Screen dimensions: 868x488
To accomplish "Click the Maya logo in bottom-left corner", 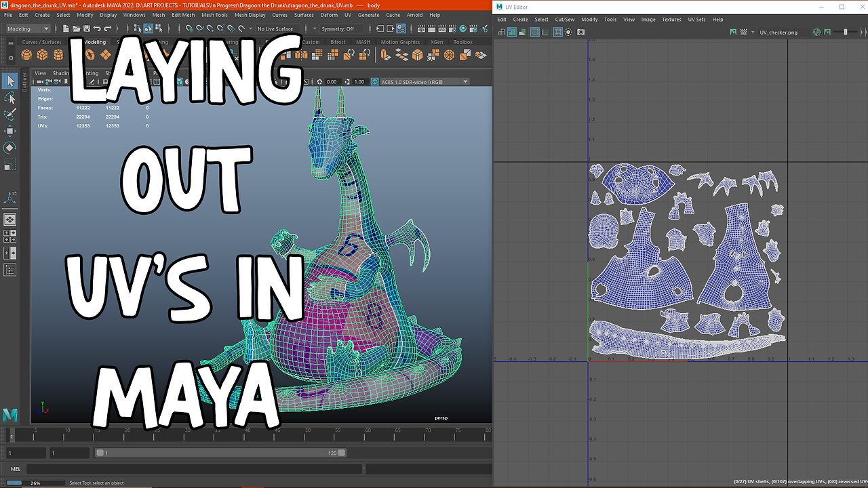I will 9,415.
